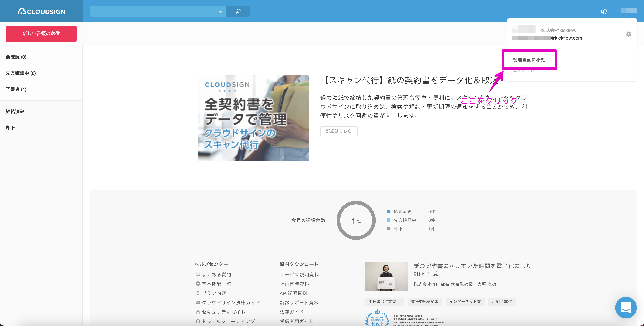Click the lock icon beside セキュリティガイド
Image resolution: width=644 pixels, height=326 pixels.
[x=198, y=312]
